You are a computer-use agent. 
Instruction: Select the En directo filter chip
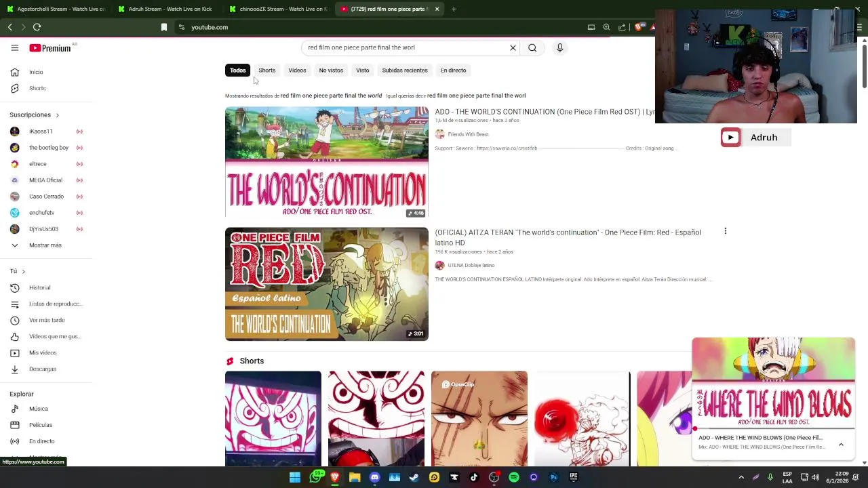tap(453, 70)
